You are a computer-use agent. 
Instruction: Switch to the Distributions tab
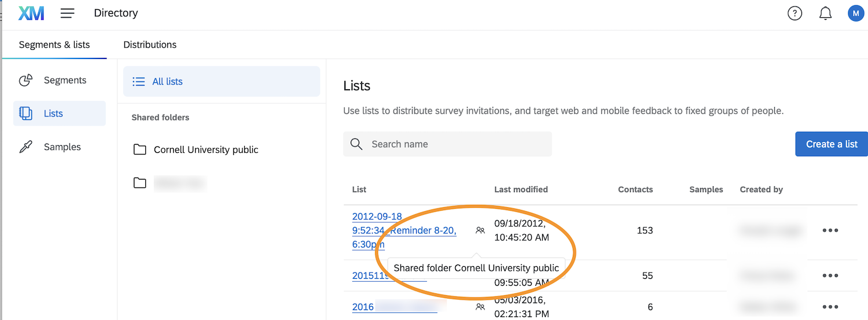tap(150, 45)
